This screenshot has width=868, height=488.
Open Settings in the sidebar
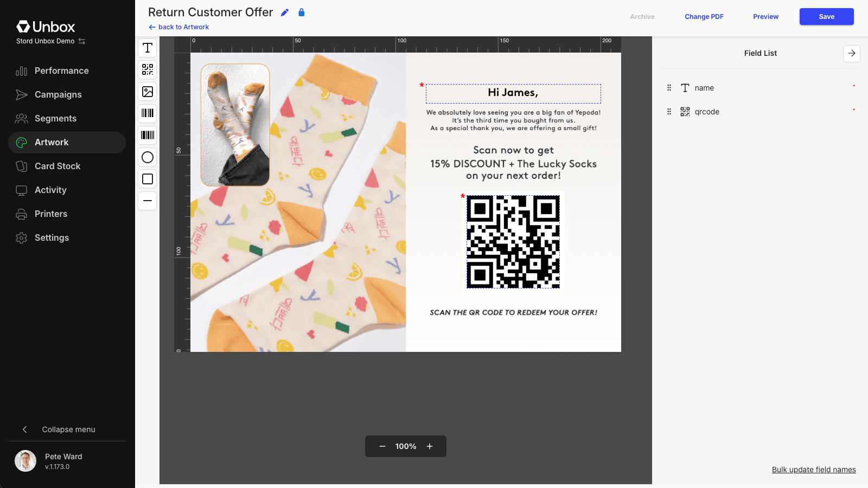67,237
